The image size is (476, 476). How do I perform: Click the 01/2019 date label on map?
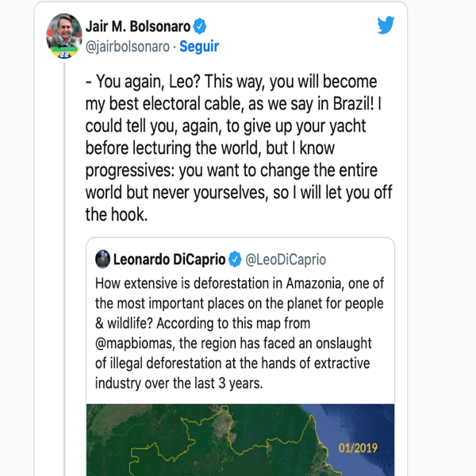click(x=355, y=448)
